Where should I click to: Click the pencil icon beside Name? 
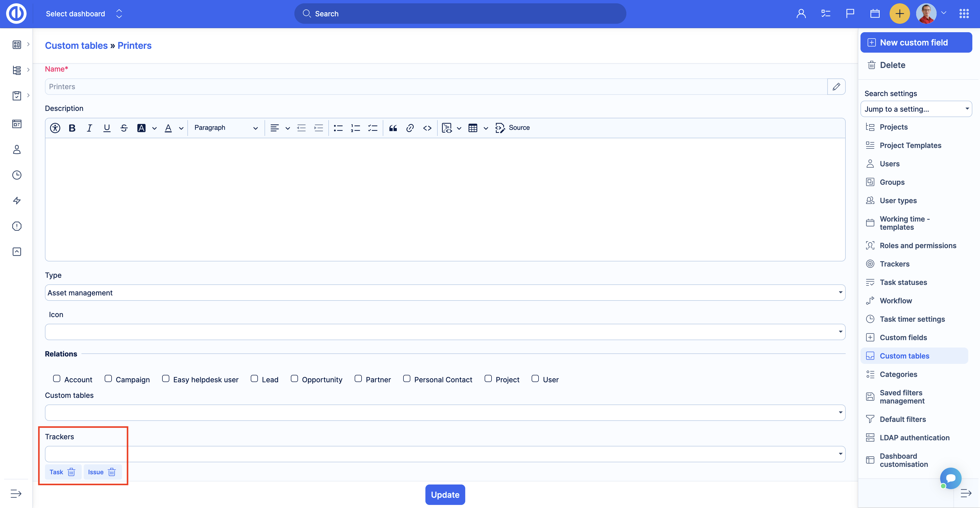pos(836,87)
